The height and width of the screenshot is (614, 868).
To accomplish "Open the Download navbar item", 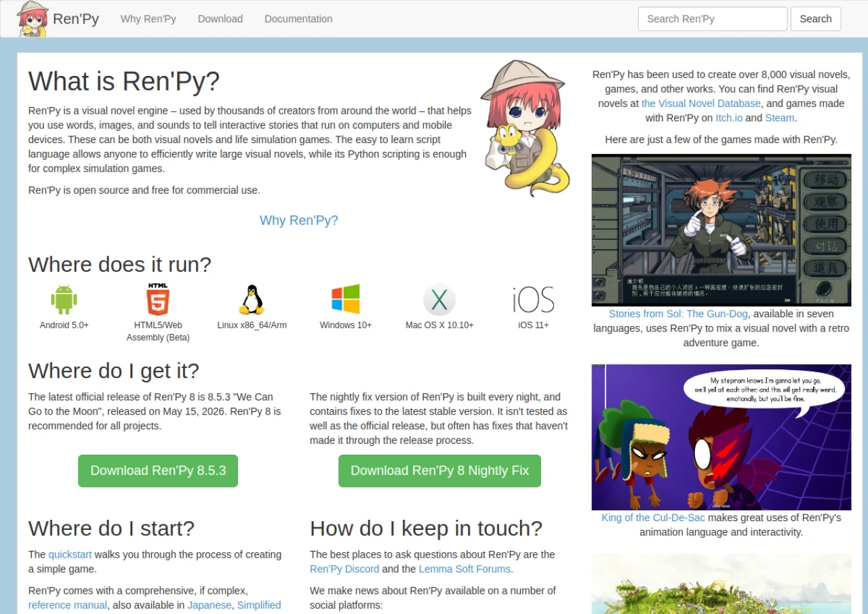I will (x=220, y=19).
